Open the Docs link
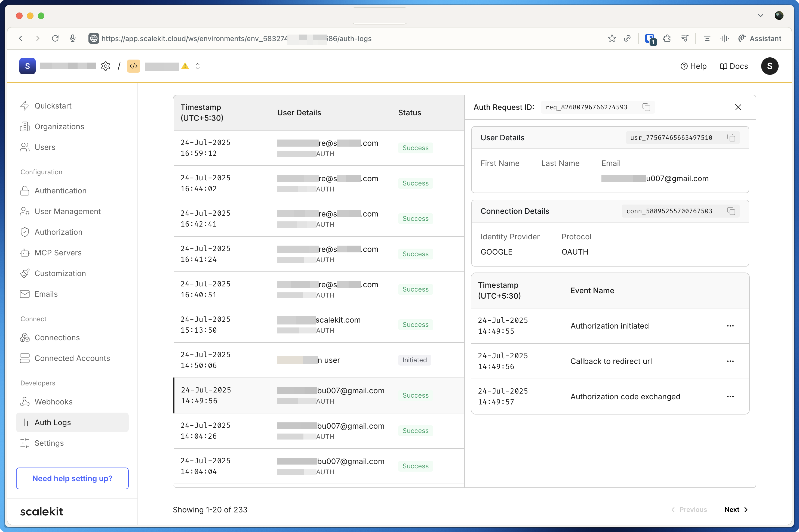Viewport: 799px width, 532px height. (x=734, y=66)
